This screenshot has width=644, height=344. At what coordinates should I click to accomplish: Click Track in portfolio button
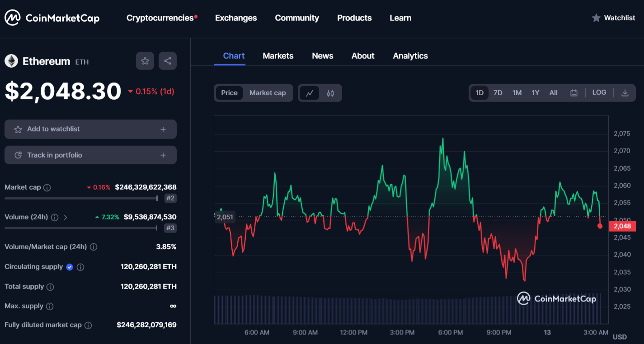tap(90, 155)
